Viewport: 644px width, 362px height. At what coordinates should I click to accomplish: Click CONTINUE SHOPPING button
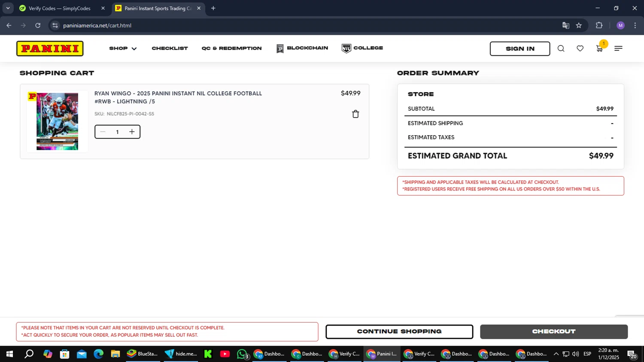pyautogui.click(x=399, y=332)
